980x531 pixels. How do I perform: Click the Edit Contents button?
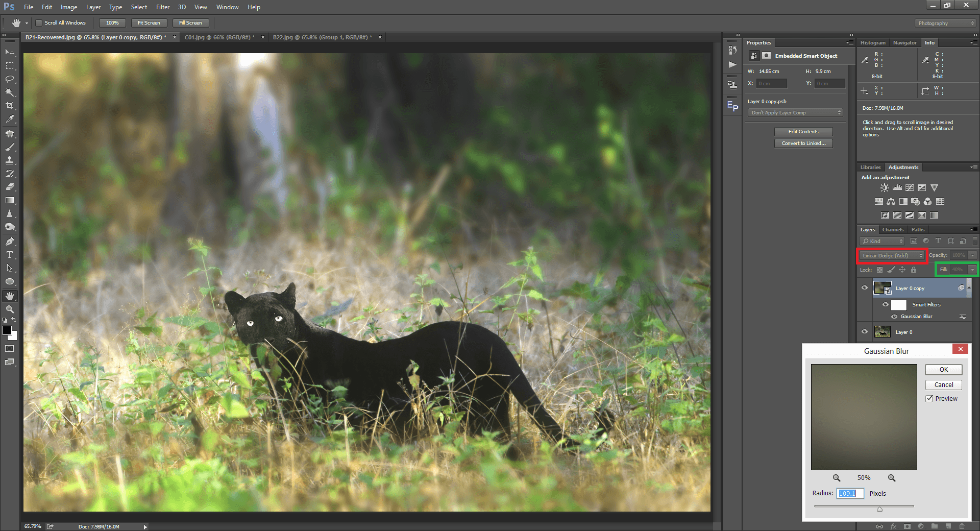point(803,132)
